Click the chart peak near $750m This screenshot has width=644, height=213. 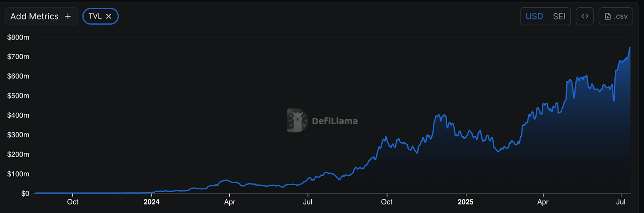pyautogui.click(x=630, y=48)
